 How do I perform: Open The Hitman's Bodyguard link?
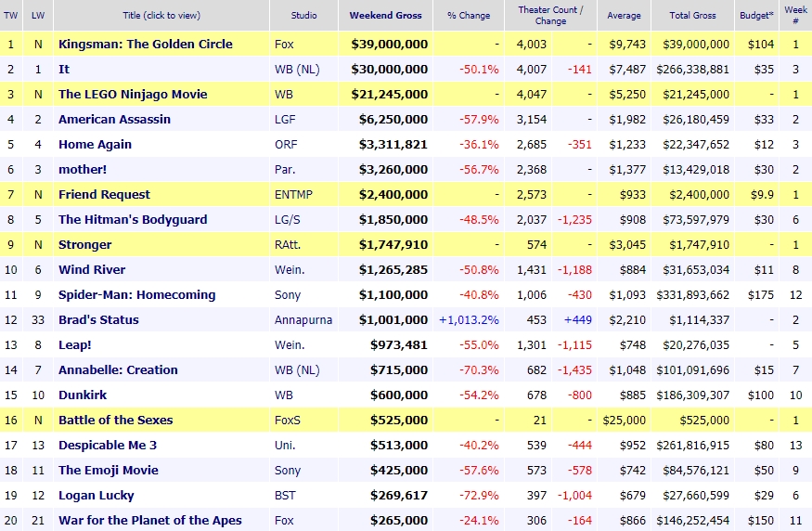[133, 220]
